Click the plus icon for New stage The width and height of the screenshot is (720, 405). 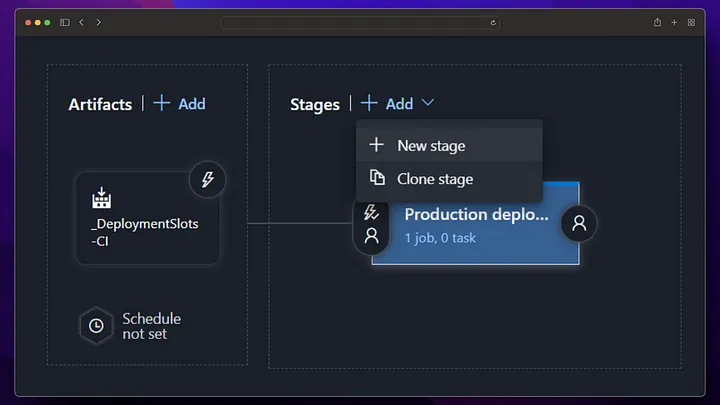pyautogui.click(x=377, y=145)
